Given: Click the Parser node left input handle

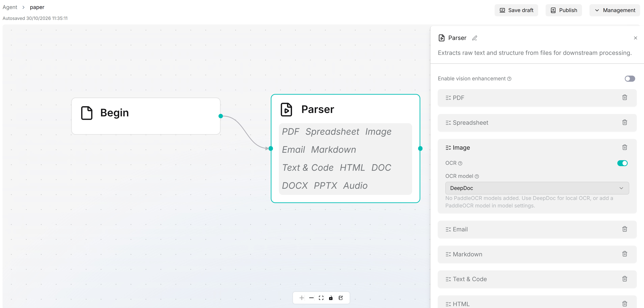Looking at the screenshot, I should 271,148.
